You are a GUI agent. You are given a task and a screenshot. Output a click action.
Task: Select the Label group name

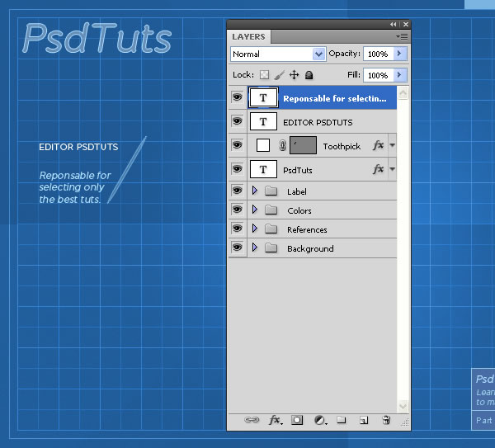[x=297, y=191]
